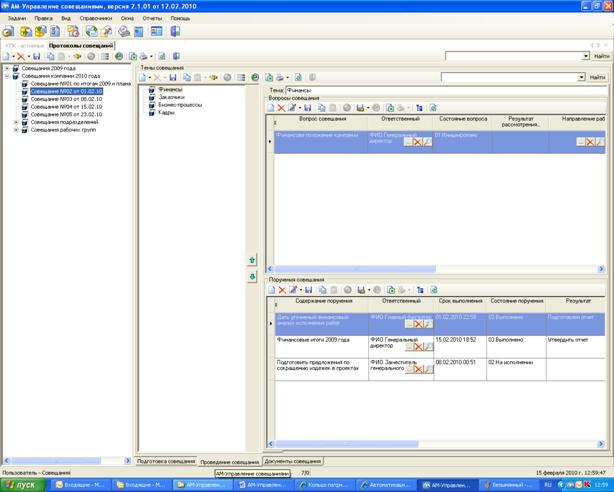The width and height of the screenshot is (614, 492).
Task: Open the Отчеты menu
Action: [153, 18]
